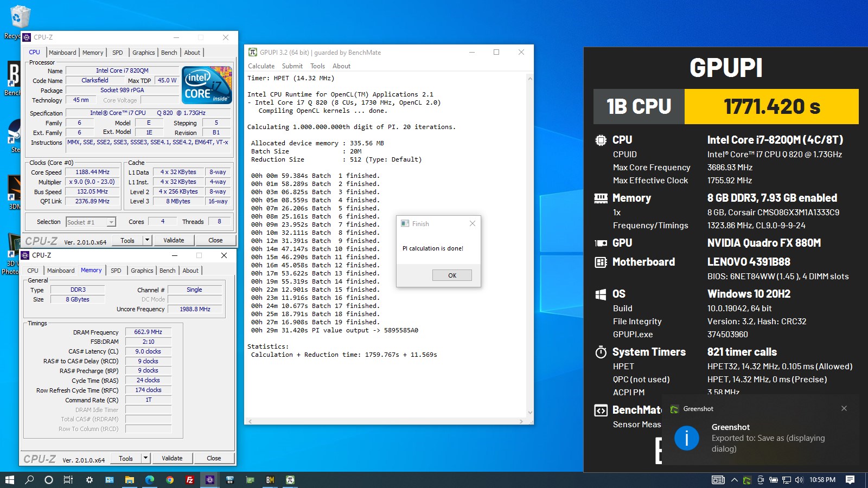Open About tab in lower CPU-Z
This screenshot has width=868, height=488.
click(190, 271)
